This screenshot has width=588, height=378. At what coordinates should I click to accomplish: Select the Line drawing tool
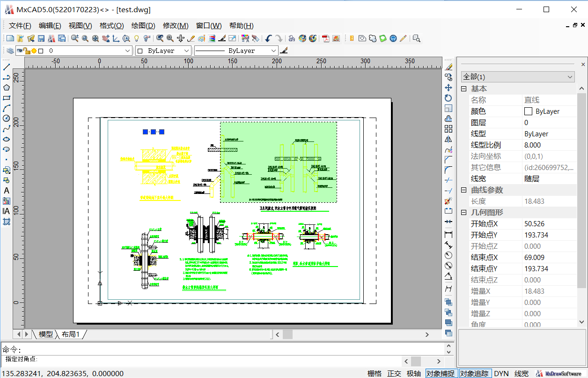[7, 67]
